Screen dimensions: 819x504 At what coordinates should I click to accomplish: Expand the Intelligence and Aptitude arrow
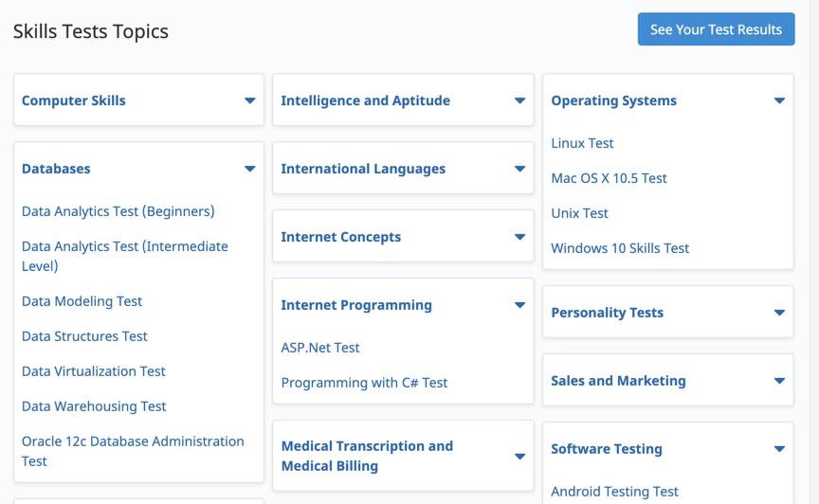pyautogui.click(x=519, y=100)
